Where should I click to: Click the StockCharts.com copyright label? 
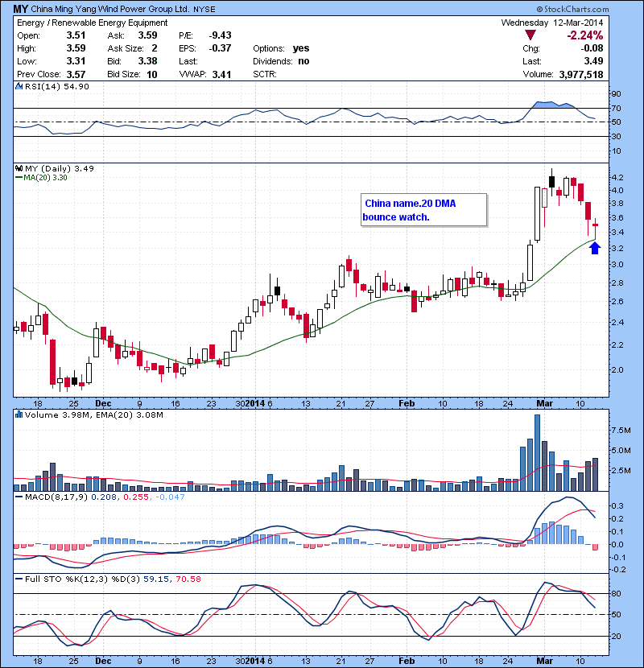pyautogui.click(x=573, y=9)
